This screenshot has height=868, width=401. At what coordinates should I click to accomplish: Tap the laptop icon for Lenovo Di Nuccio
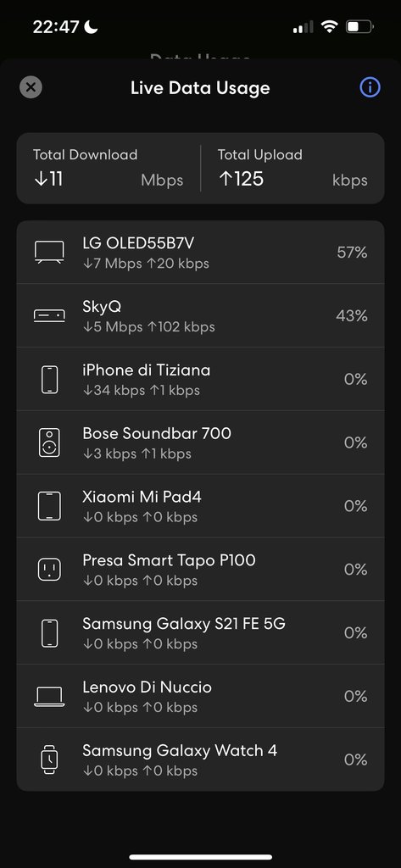click(49, 697)
